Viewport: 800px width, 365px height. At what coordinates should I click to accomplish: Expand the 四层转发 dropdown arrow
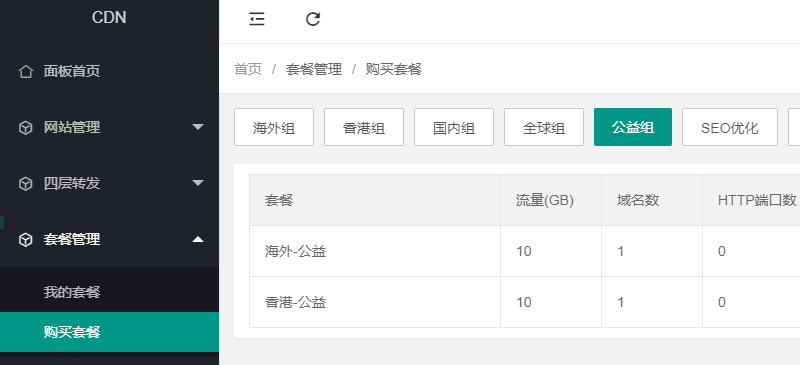198,183
